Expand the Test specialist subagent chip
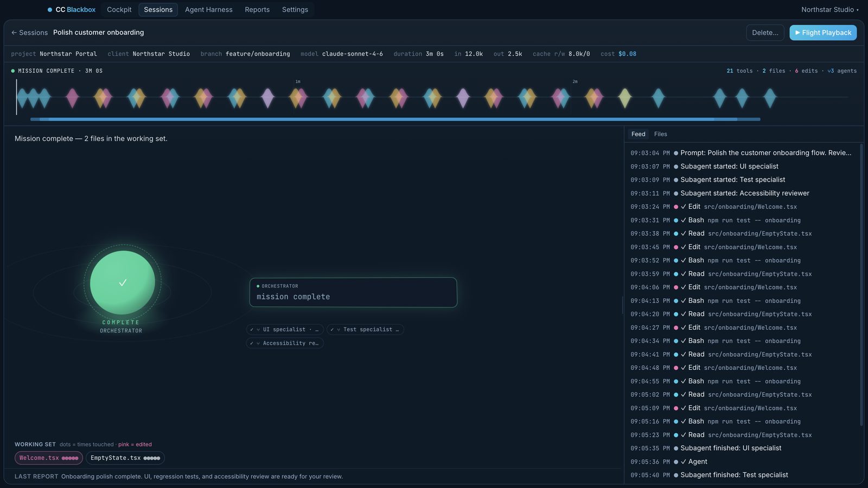The height and width of the screenshot is (488, 868). coord(365,329)
